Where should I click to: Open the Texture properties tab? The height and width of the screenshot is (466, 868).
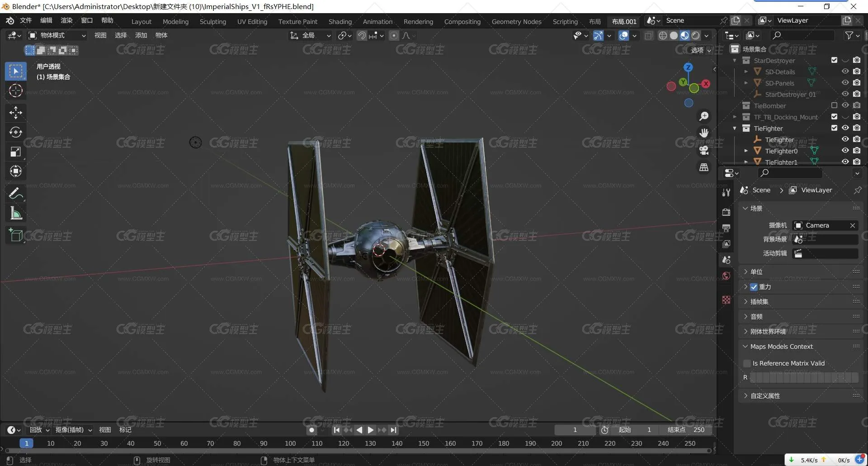(x=726, y=300)
